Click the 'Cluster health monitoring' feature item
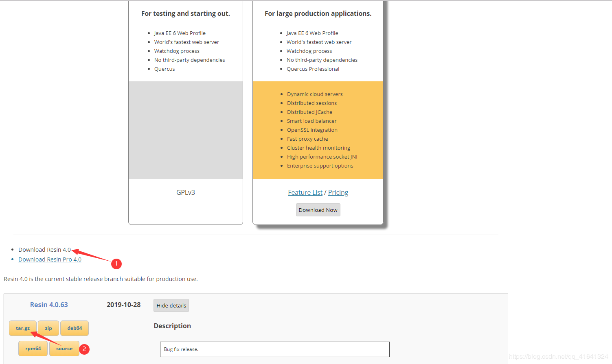Image resolution: width=612 pixels, height=364 pixels. pyautogui.click(x=318, y=148)
